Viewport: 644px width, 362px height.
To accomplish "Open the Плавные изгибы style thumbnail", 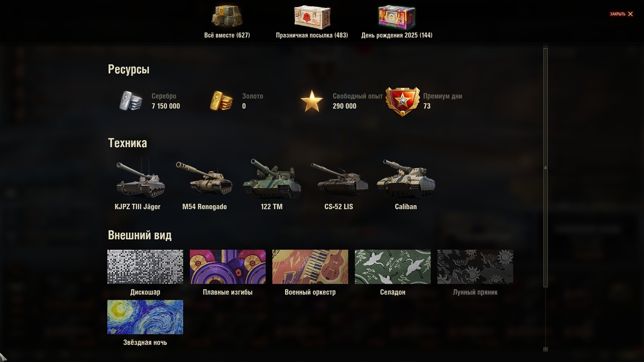I will coord(228,267).
